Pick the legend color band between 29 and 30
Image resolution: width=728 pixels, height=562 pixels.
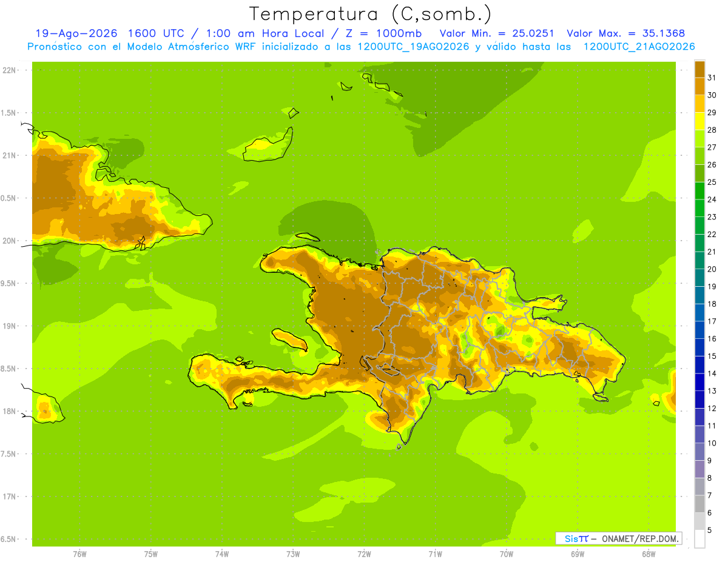700,104
